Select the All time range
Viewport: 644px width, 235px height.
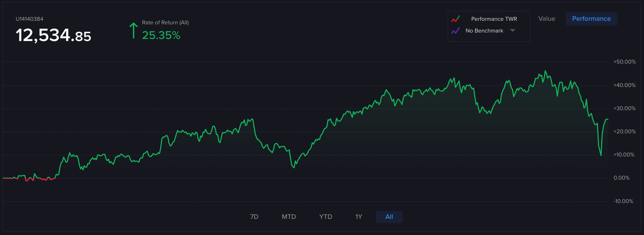click(x=389, y=217)
